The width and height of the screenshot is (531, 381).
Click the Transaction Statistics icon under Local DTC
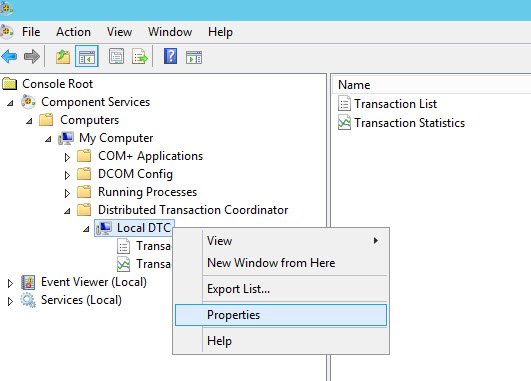tap(123, 264)
